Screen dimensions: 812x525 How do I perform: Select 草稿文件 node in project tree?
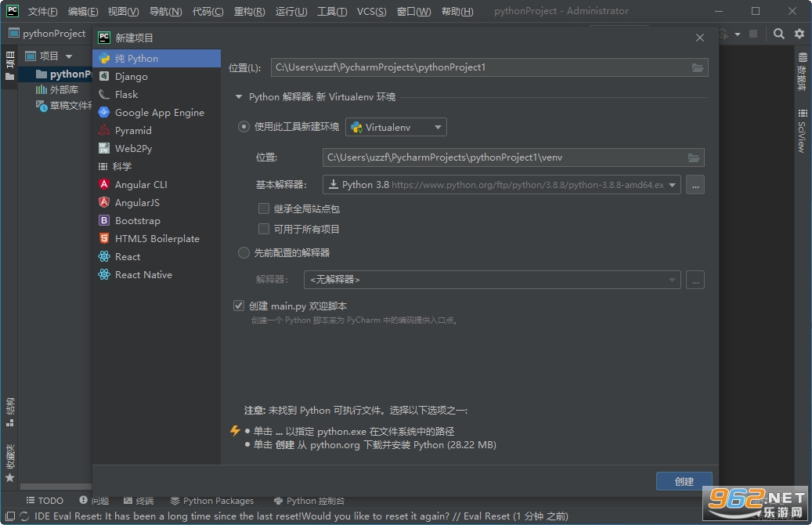(63, 106)
